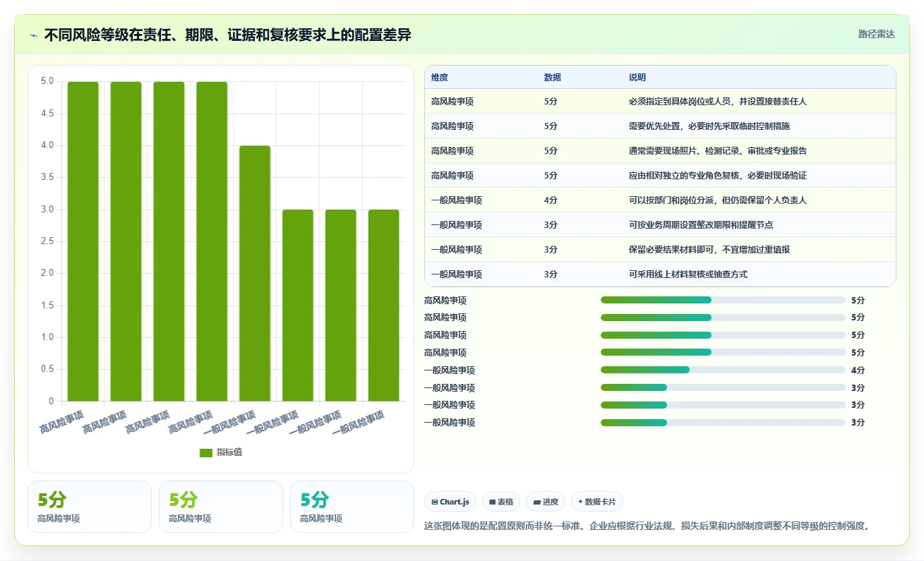The width and height of the screenshot is (924, 561).
Task: Toggle the 指标值 legend swatch
Action: [x=205, y=452]
